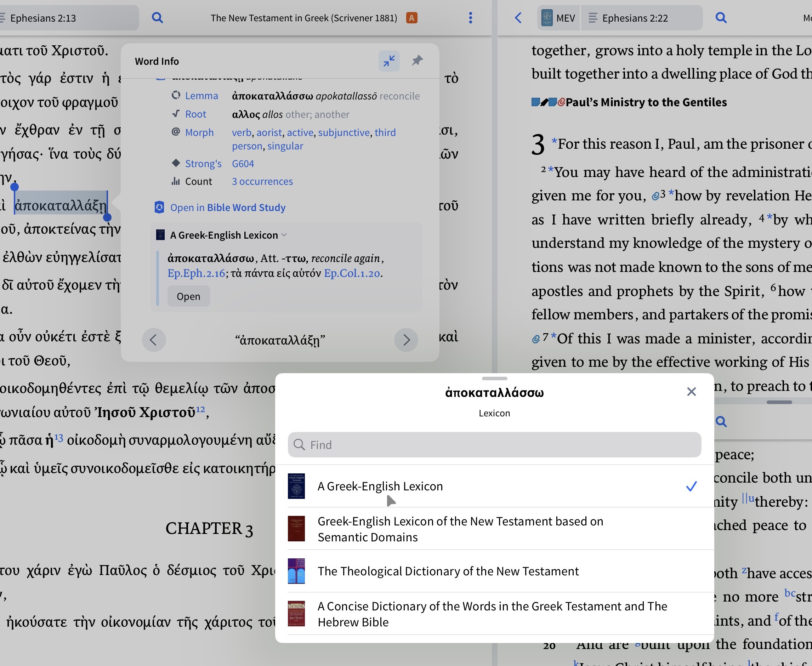Expand the A Greek-English Lexicon dropdown

pyautogui.click(x=228, y=235)
